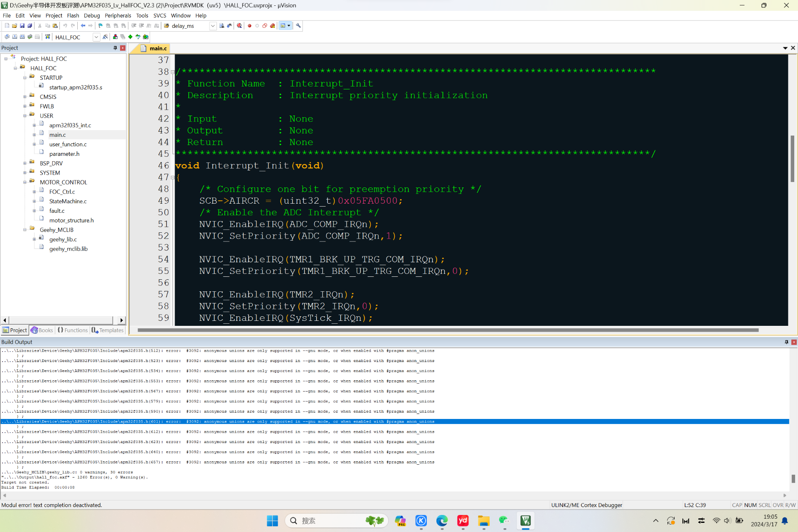Click the Windows Start button
798x532 pixels.
[272, 521]
